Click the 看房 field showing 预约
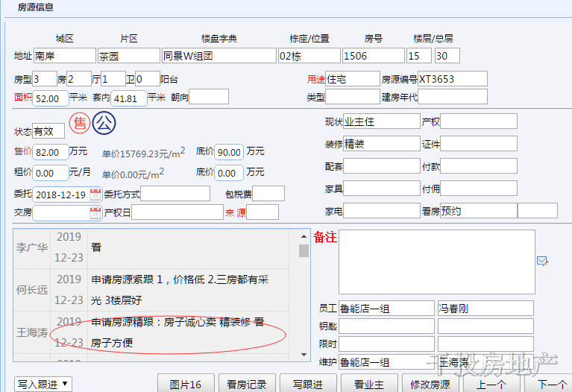The image size is (572, 392). (x=477, y=211)
